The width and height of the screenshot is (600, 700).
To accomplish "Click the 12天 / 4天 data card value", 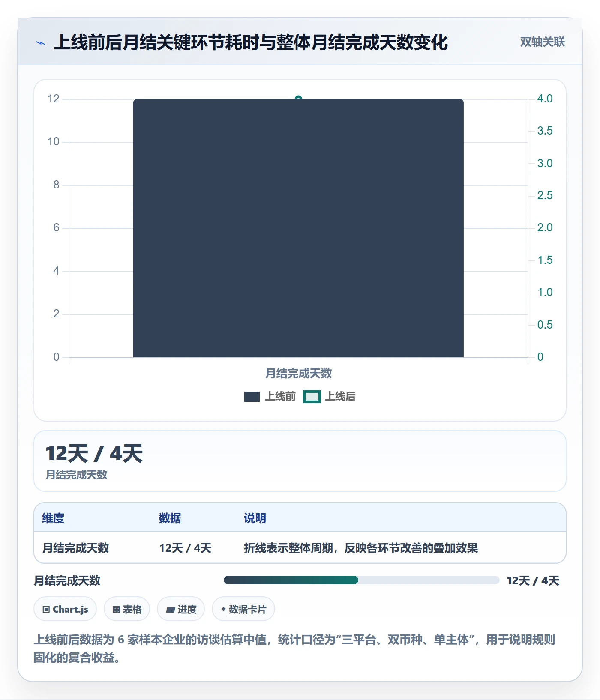I will (x=94, y=454).
